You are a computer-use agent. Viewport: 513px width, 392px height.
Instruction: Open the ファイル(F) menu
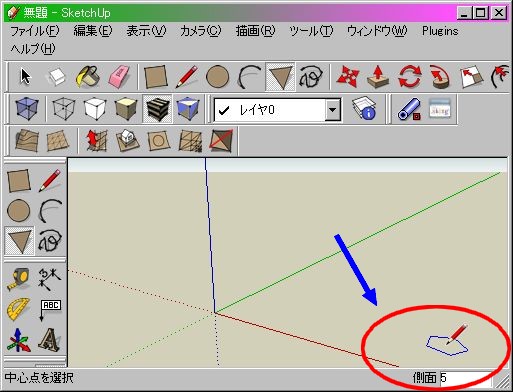point(35,31)
